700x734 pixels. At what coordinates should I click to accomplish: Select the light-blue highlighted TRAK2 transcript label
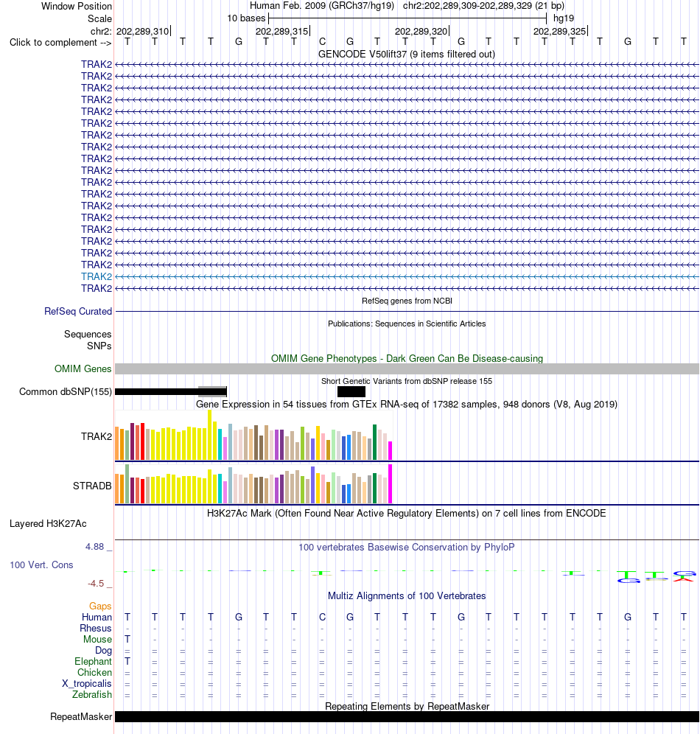(97, 276)
